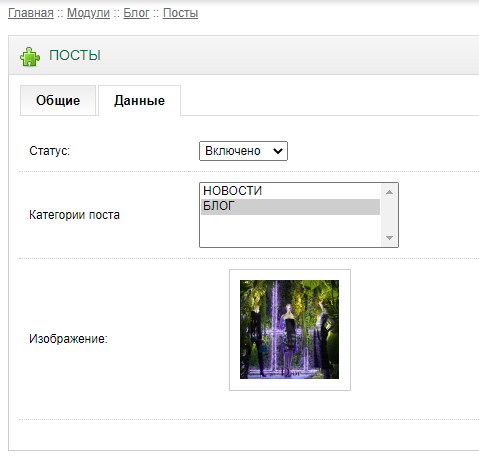Click the chevron arrow beside Включено
This screenshot has width=479, height=466.
click(x=278, y=151)
